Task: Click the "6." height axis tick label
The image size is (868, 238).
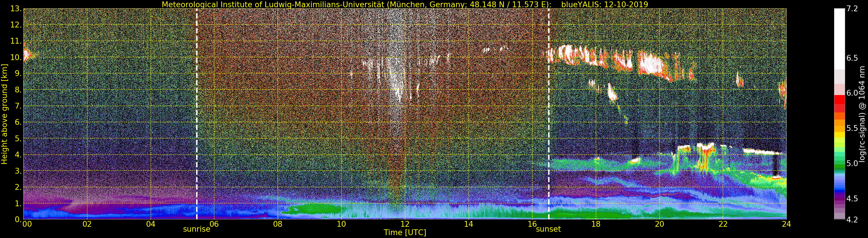Action: (x=18, y=122)
